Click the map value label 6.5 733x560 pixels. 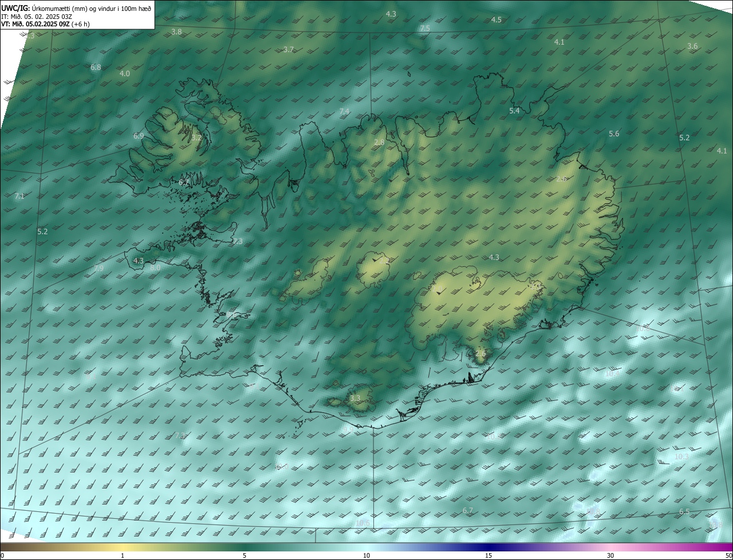click(x=684, y=511)
